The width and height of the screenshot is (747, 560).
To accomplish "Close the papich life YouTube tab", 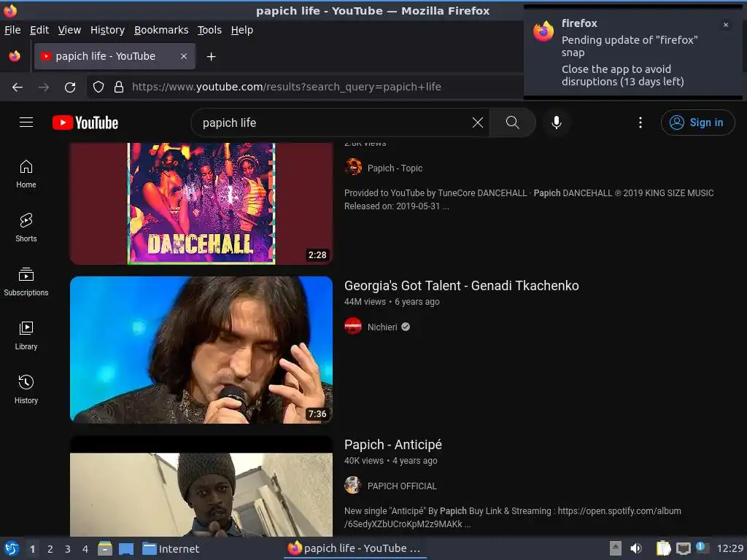I will pos(184,56).
